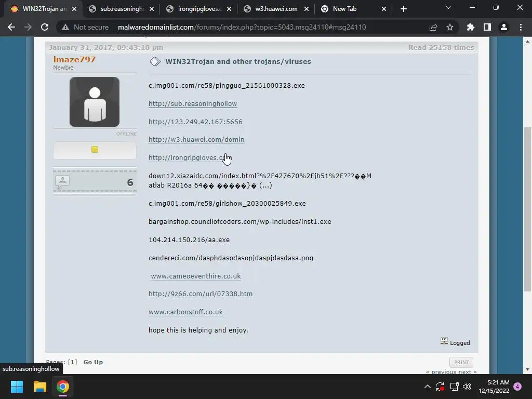
Task: Click the Logged IP icon
Action: tap(444, 341)
